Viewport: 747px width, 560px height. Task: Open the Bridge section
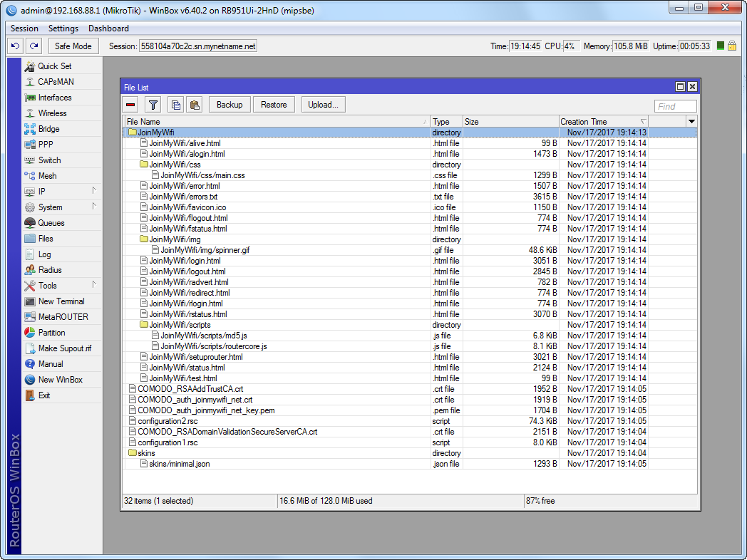click(x=62, y=129)
